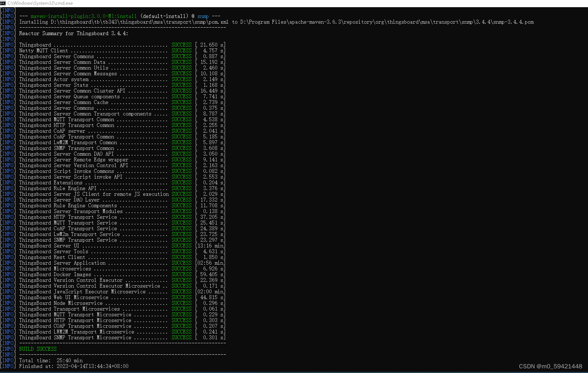Click the snmp module name in green

tap(203, 16)
